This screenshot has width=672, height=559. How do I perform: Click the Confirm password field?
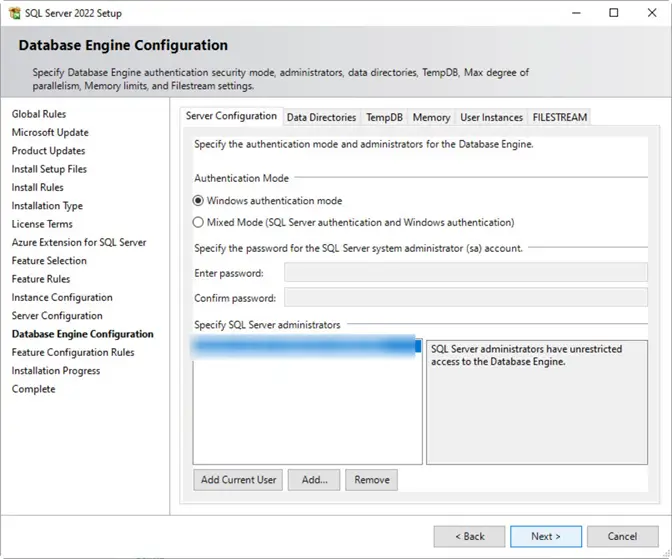pos(465,297)
